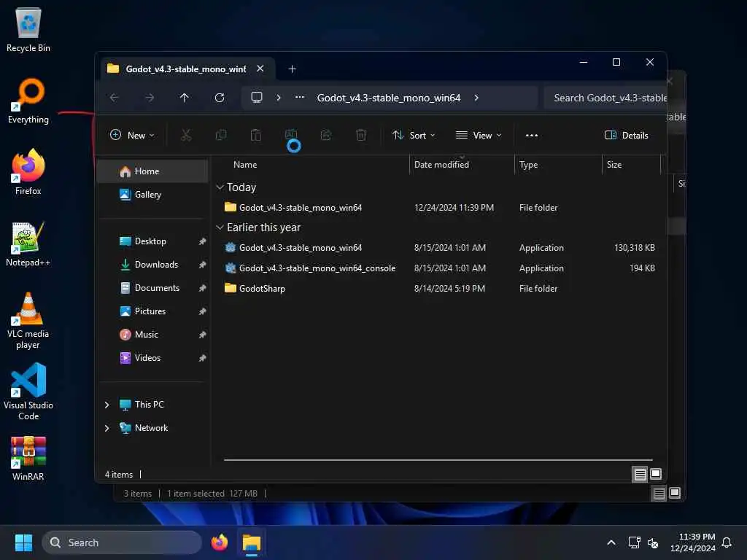Open the New dropdown menu
The image size is (747, 560).
point(132,135)
